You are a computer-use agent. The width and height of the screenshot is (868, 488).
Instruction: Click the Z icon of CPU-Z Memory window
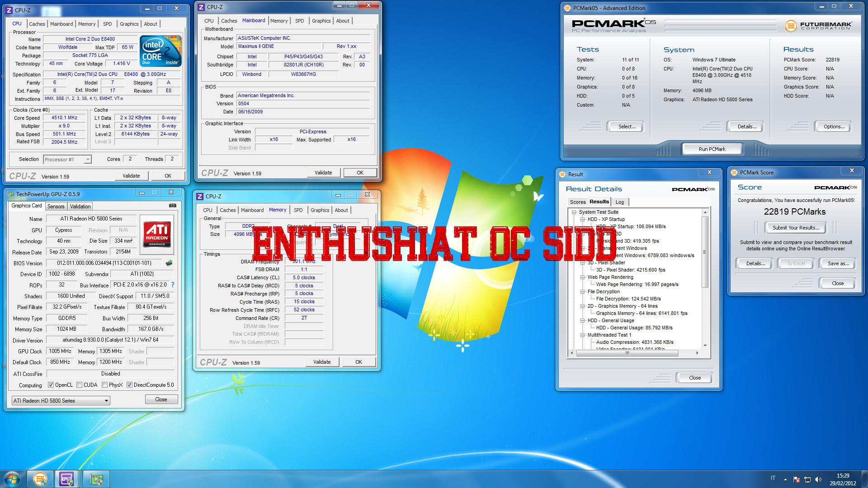(x=200, y=196)
